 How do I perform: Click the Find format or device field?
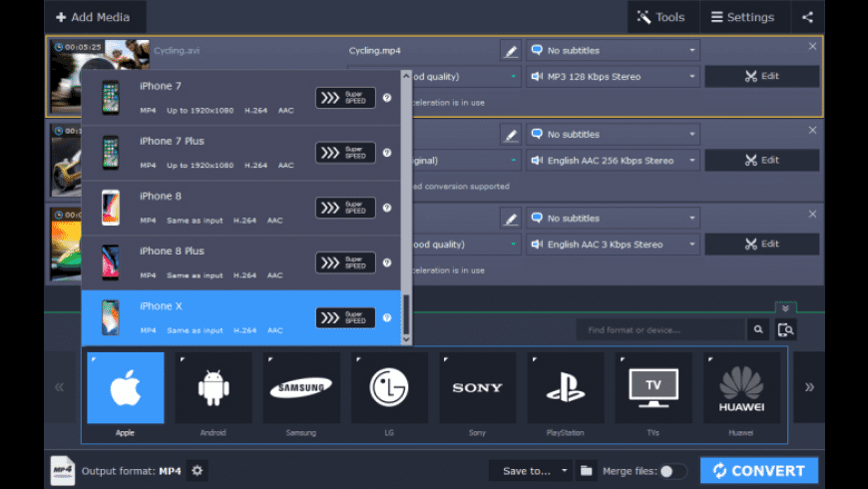660,330
